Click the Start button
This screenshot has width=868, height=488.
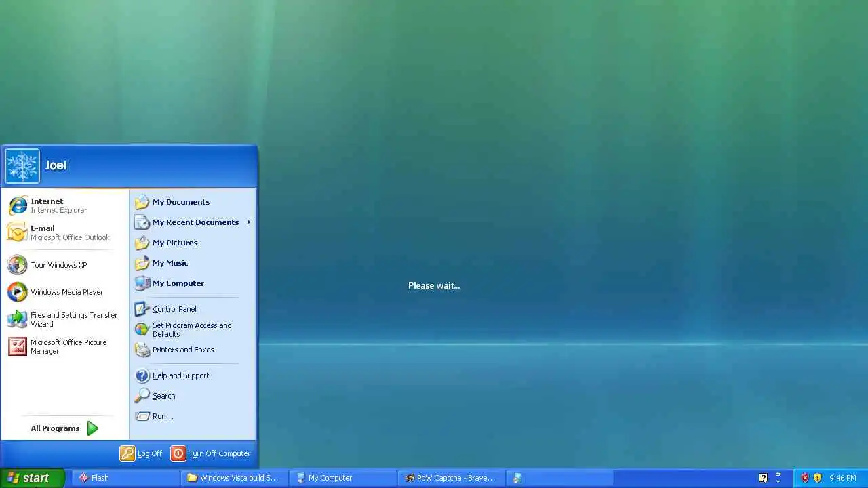tap(33, 478)
